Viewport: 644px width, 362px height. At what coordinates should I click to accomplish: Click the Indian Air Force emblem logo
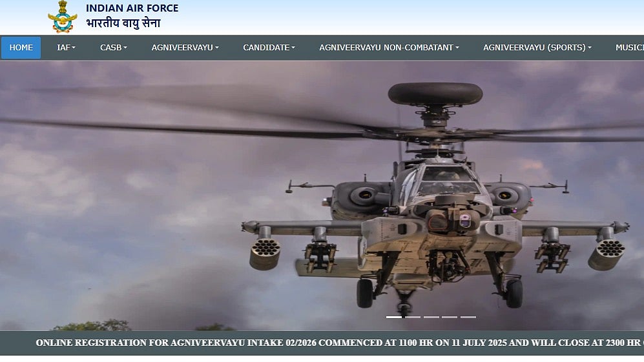[x=62, y=17]
